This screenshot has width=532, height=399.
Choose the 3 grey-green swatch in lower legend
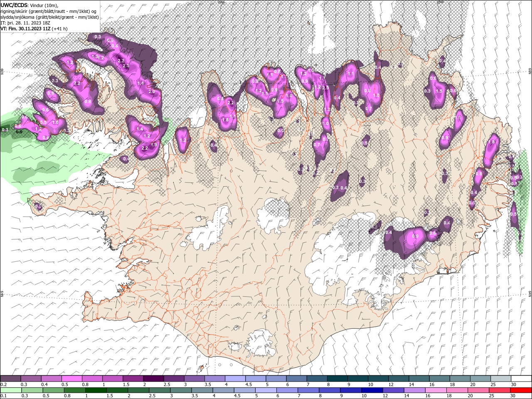point(180,390)
